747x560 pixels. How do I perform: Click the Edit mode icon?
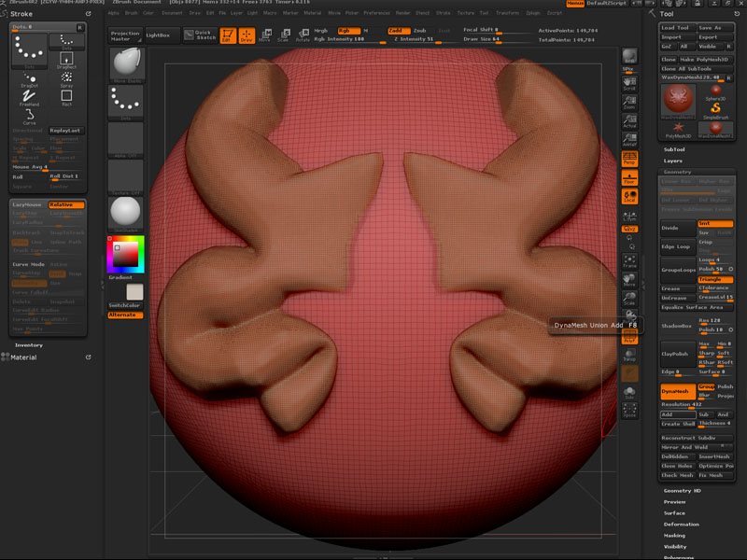pos(228,35)
